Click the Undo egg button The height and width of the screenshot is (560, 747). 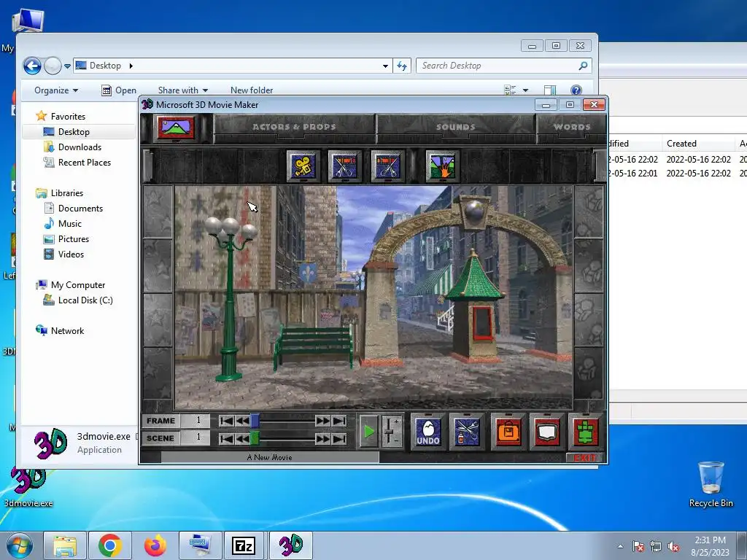point(427,432)
